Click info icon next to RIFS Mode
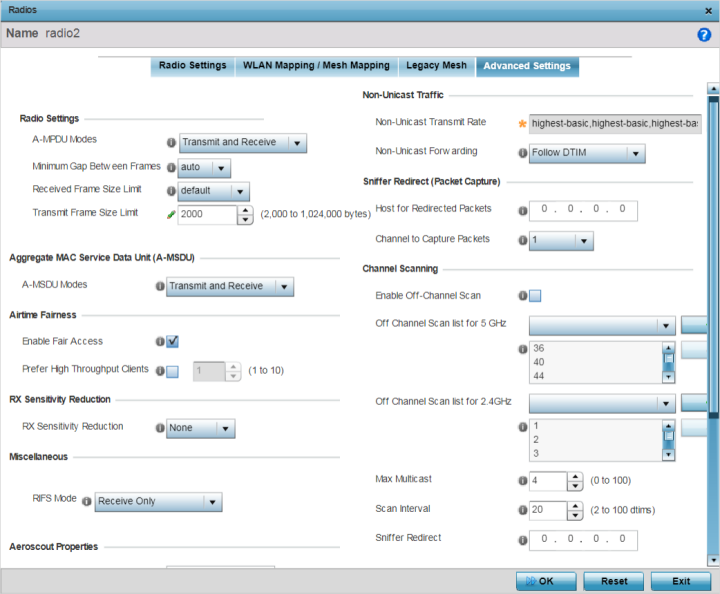720x594 pixels. (x=86, y=501)
